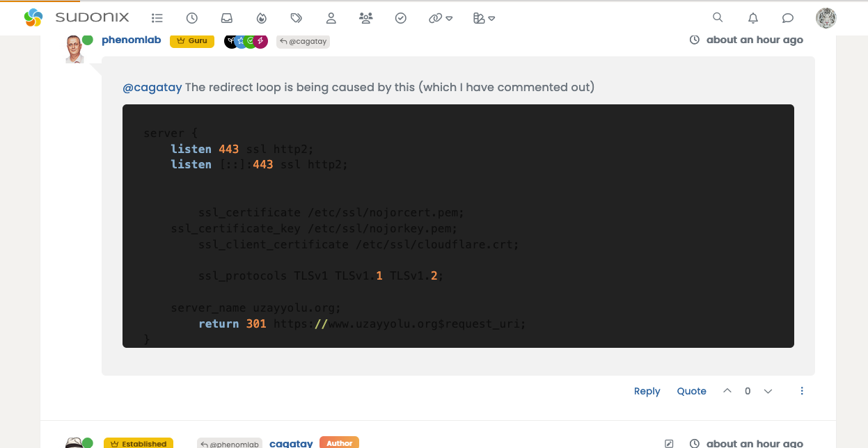The height and width of the screenshot is (448, 868).
Task: Downvote phenomlab's post
Action: tap(768, 391)
